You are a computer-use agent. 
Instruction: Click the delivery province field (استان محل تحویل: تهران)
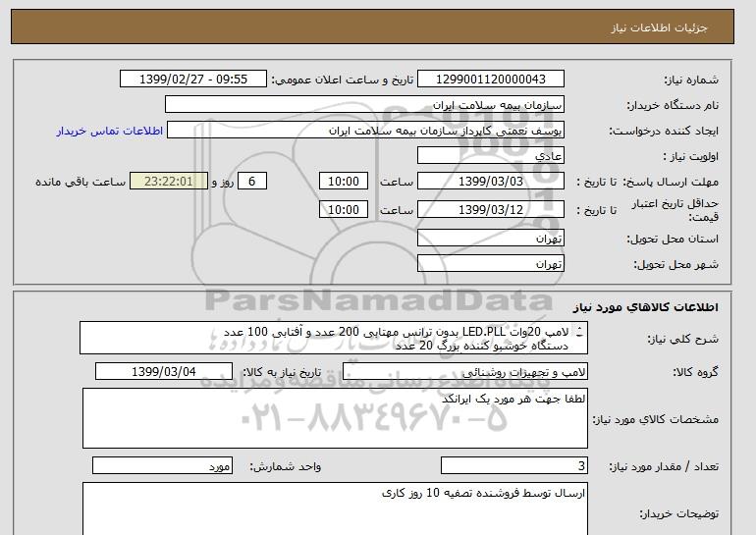(490, 239)
